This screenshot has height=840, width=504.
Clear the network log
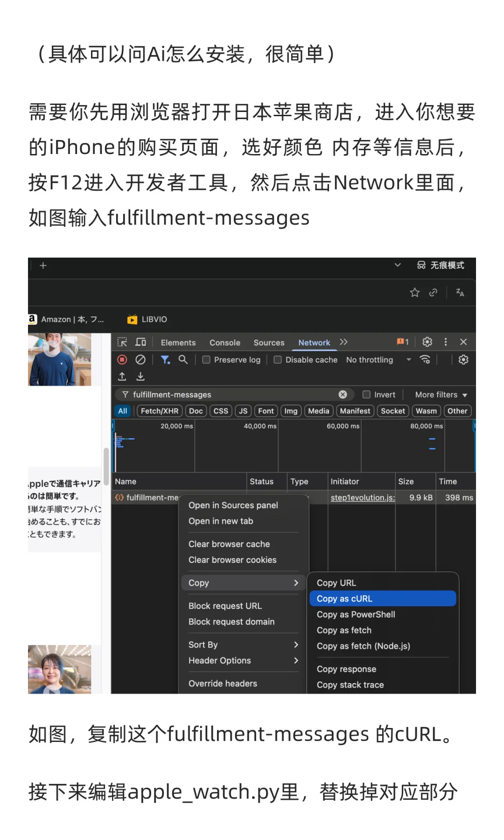tap(140, 360)
